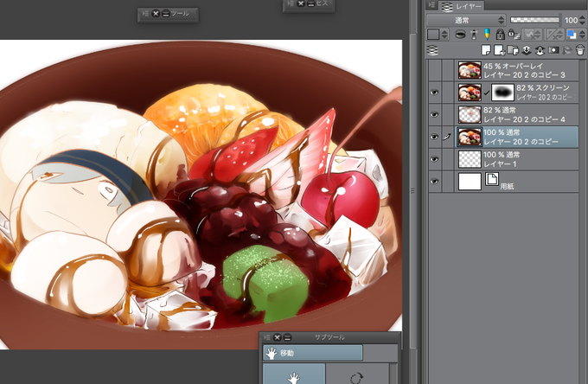
Task: Click the selected layer's bowl thumbnail
Action: pyautogui.click(x=470, y=137)
